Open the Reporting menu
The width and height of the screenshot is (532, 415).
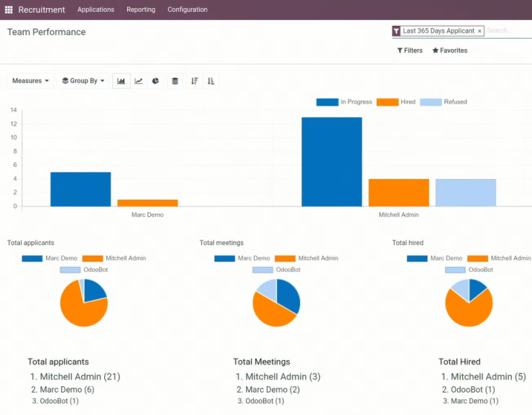(141, 9)
